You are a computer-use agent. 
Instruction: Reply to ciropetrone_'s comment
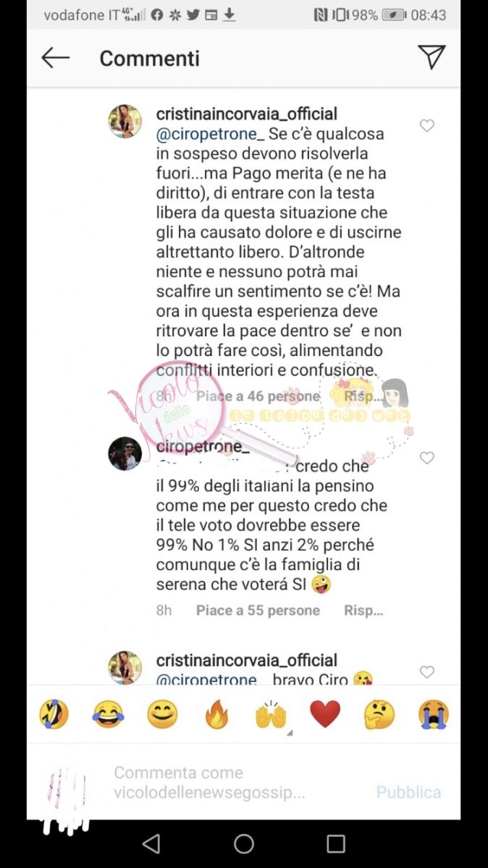tap(363, 610)
